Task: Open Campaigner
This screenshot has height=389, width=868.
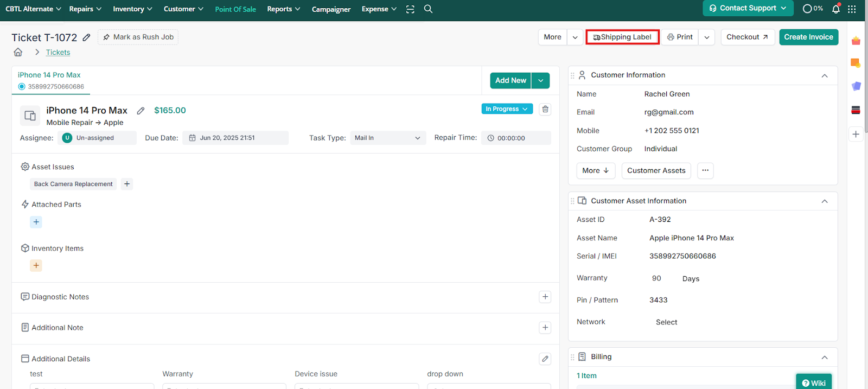Action: point(331,9)
